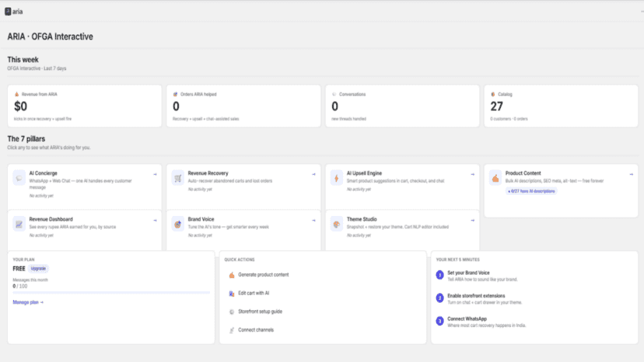Open the Manage plan link
644x362 pixels.
[x=28, y=302]
